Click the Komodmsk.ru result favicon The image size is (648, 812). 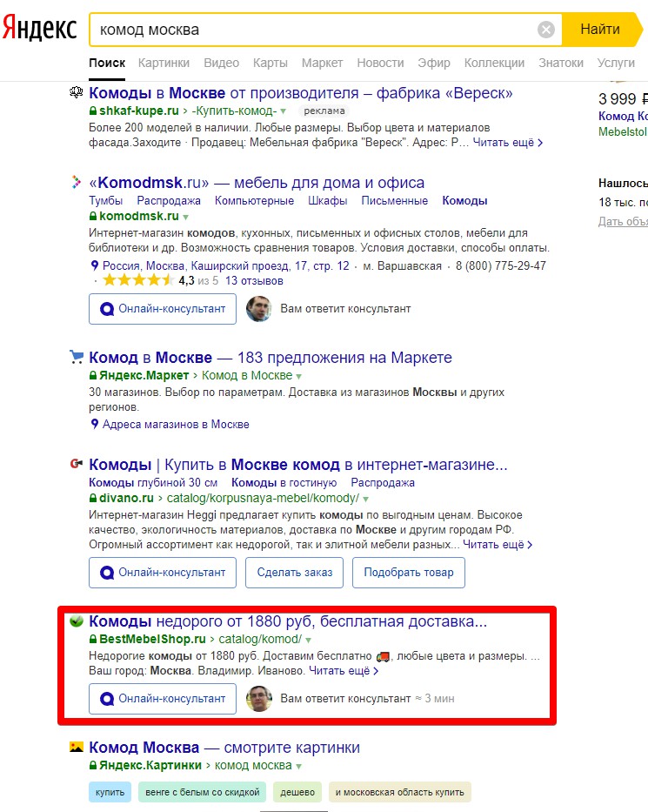click(x=76, y=182)
